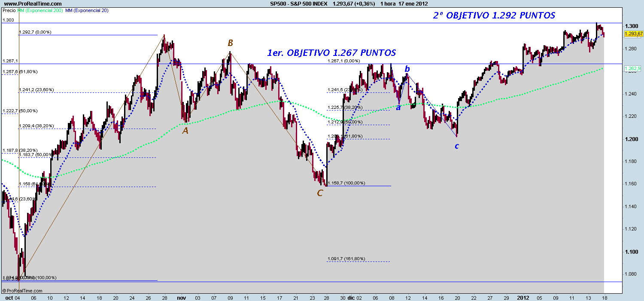The image size is (644, 301).
Task: Click the 1.240 price axis value
Action: 631,94
